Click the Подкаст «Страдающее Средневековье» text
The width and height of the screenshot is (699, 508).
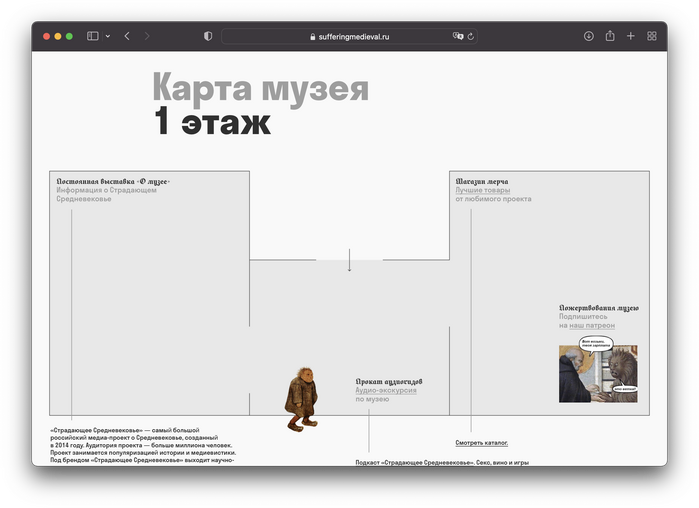coord(414,463)
